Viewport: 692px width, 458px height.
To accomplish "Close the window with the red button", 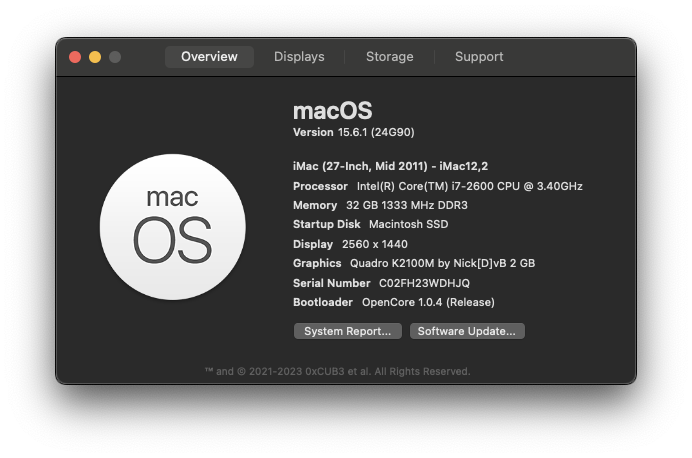I will tap(75, 57).
